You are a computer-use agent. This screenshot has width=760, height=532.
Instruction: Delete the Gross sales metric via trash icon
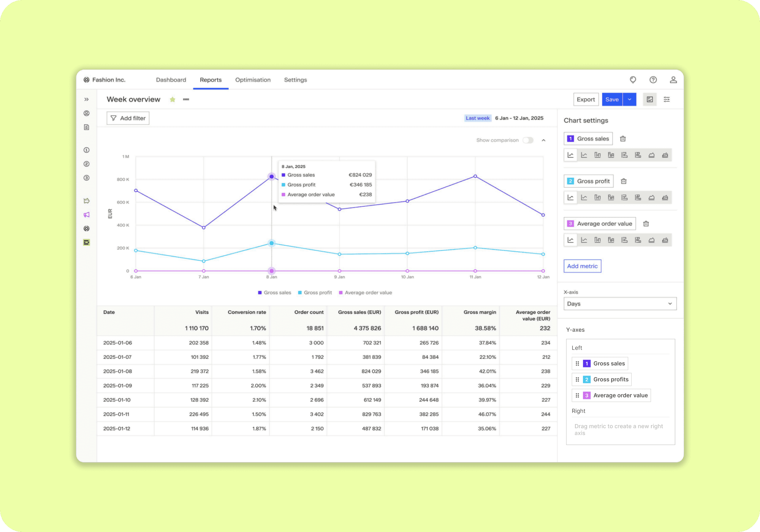point(623,139)
